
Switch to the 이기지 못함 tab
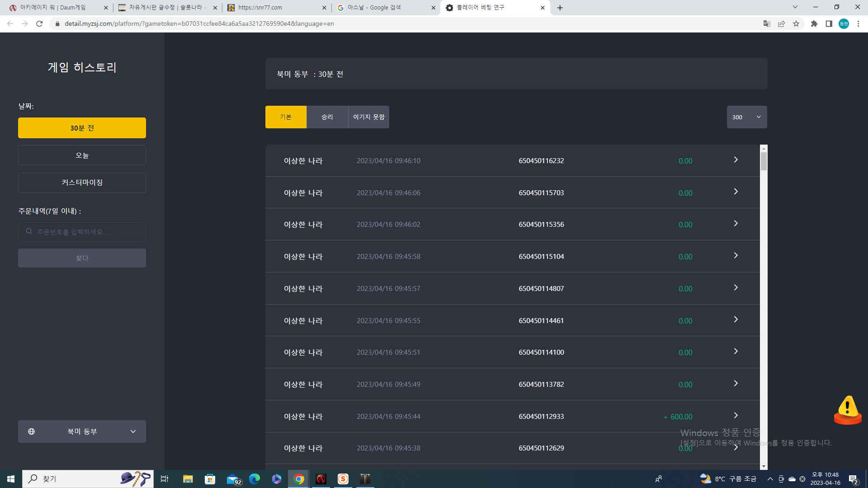[x=369, y=117]
